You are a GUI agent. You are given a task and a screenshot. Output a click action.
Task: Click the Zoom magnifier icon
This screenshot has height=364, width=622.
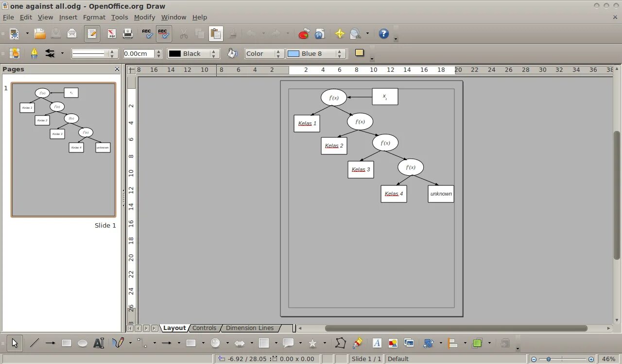(x=355, y=33)
